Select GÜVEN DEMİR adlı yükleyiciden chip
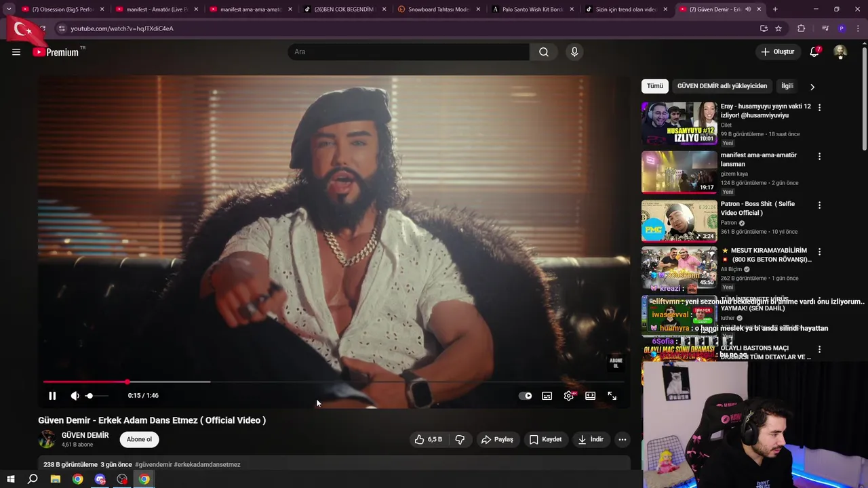868x488 pixels. click(722, 86)
